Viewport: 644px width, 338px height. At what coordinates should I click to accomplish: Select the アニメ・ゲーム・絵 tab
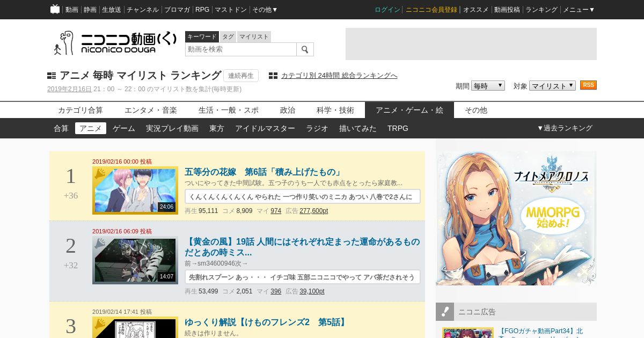pos(409,110)
